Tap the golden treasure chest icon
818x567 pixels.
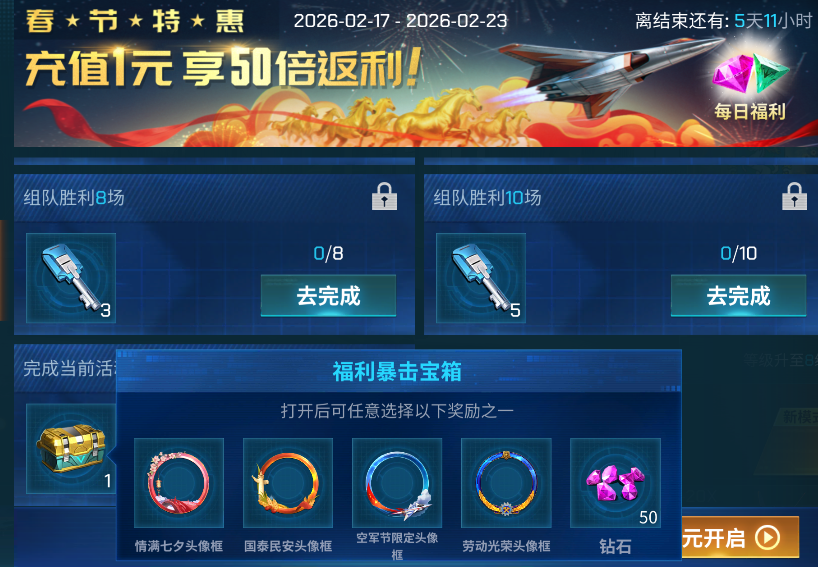[x=71, y=449]
